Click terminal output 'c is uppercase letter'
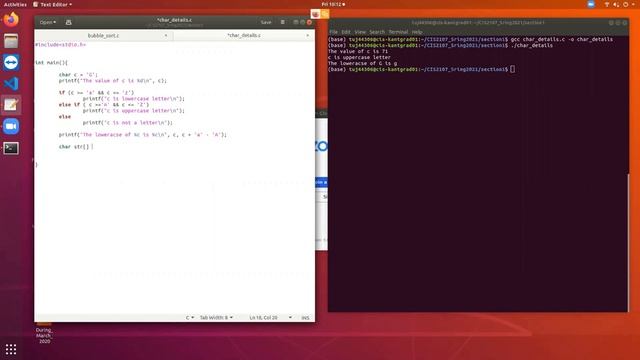 pos(359,58)
